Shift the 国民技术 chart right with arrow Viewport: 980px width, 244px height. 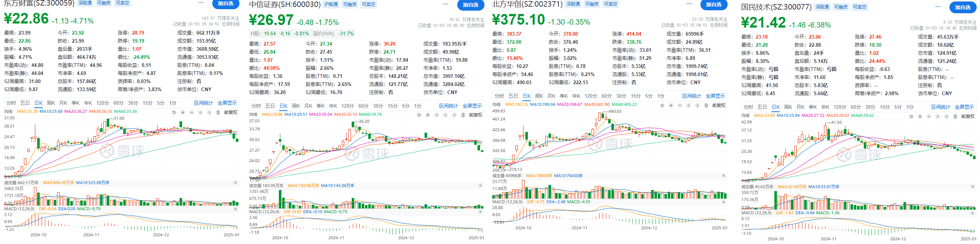point(946,116)
